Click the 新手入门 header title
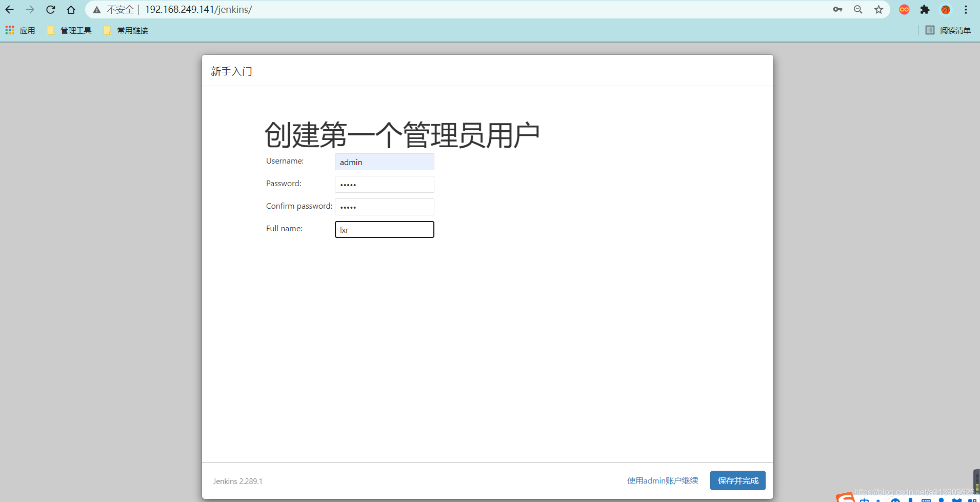This screenshot has height=502, width=980. pos(231,71)
